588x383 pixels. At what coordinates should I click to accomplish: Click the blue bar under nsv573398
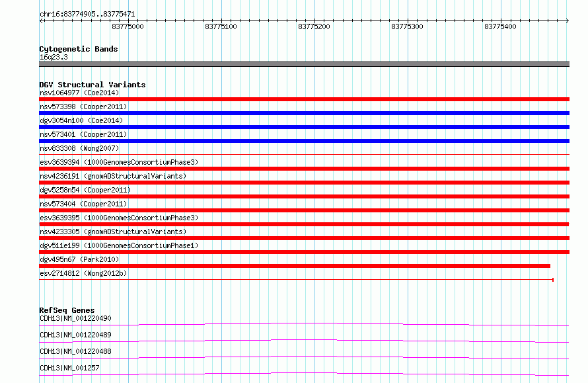coord(304,113)
